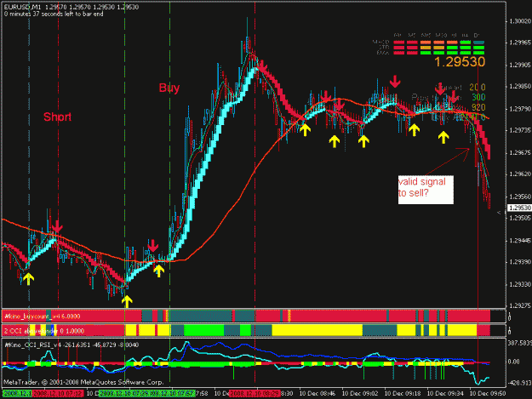Viewport: 532px width, 399px height.
Task: Click the 1.29735 price axis label
Action: point(519,130)
